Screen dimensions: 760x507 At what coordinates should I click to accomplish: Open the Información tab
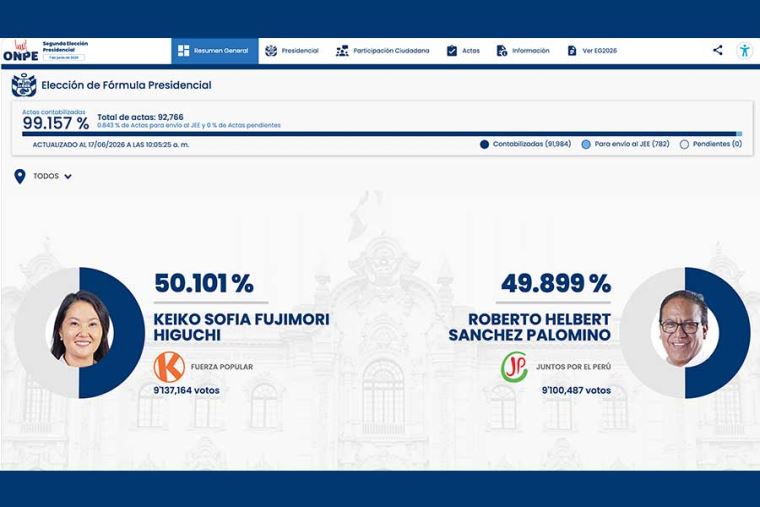(x=523, y=50)
